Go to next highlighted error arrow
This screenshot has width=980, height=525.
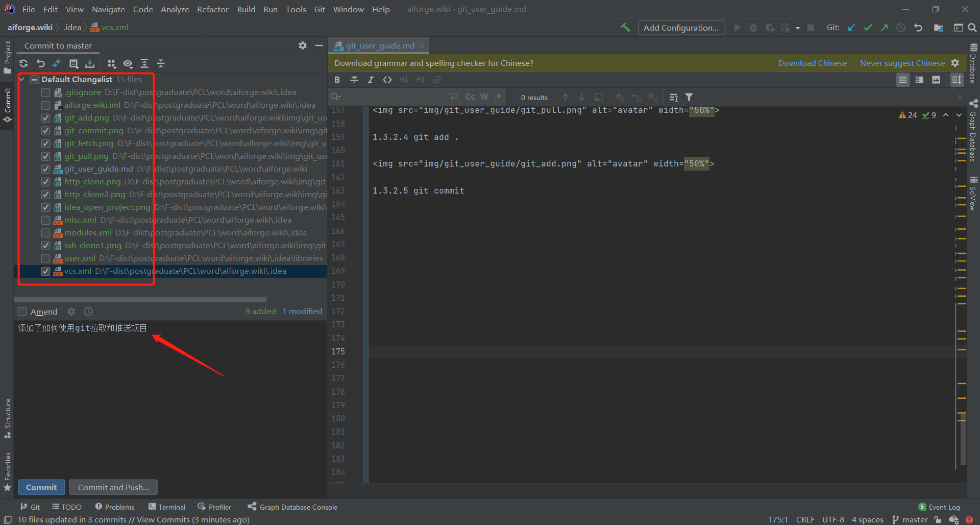[x=959, y=115]
